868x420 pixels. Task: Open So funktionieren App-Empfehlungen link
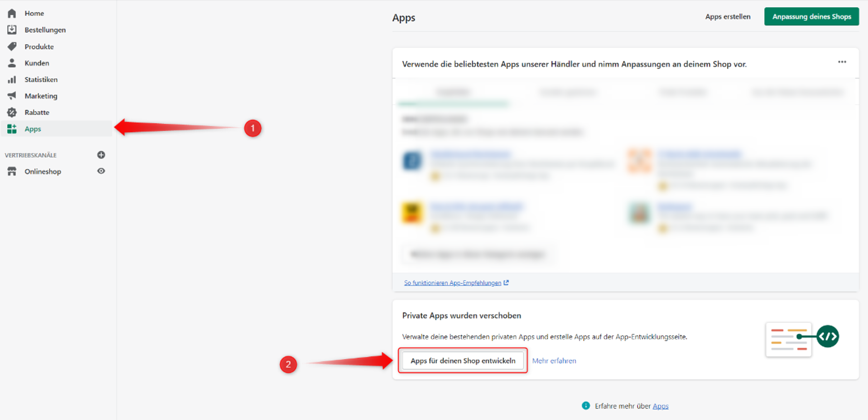(453, 283)
